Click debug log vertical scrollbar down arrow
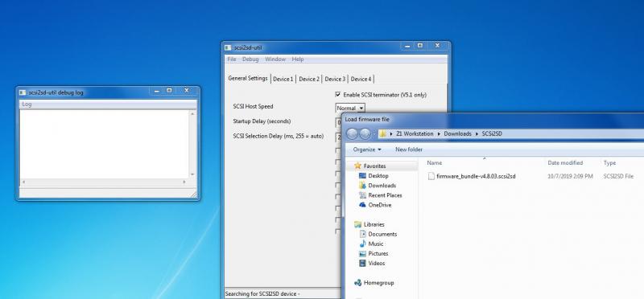This screenshot has height=299, width=644. coord(192,174)
